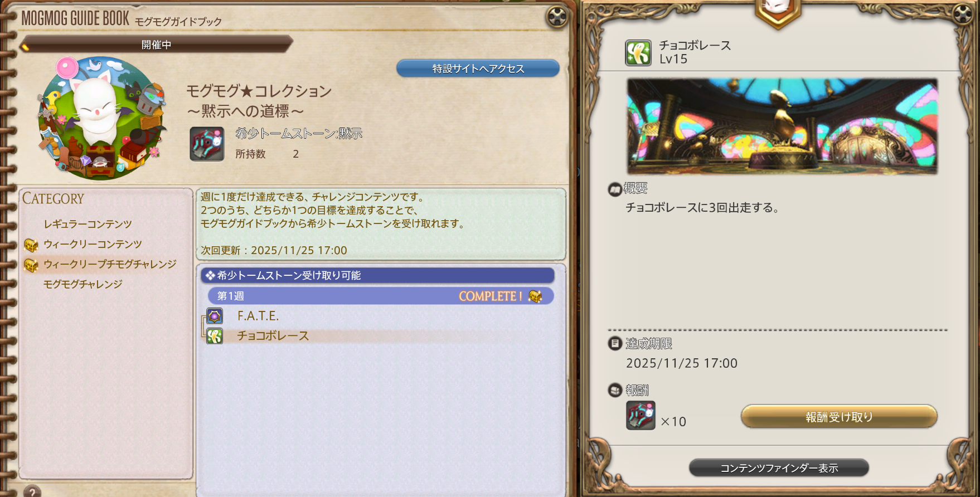980x497 pixels.
Task: Click the 特設サイトへアクセス button
Action: (478, 69)
